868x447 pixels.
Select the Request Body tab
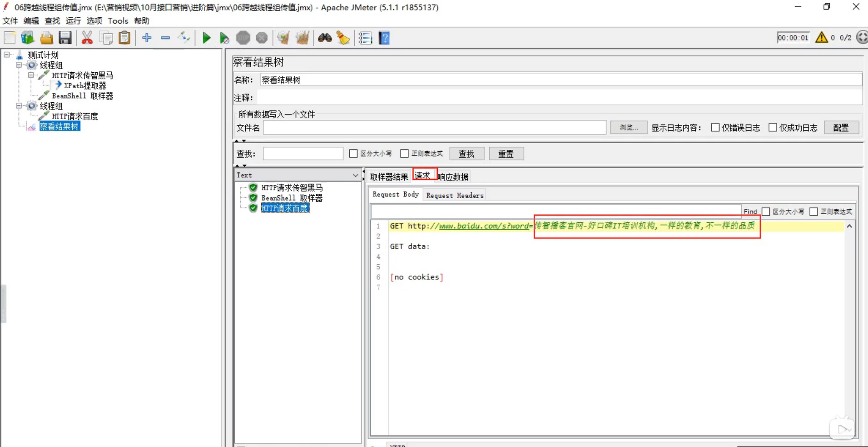click(x=396, y=194)
